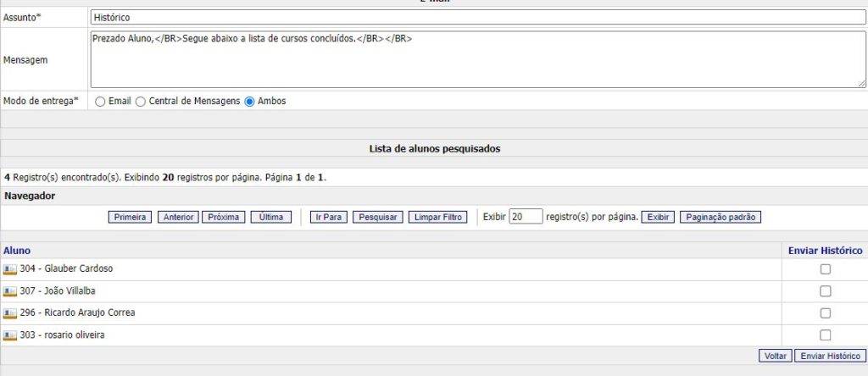Click the card icon beside Ricardo Araujo Correa
Screen dimensions: 868x376
tap(10, 313)
